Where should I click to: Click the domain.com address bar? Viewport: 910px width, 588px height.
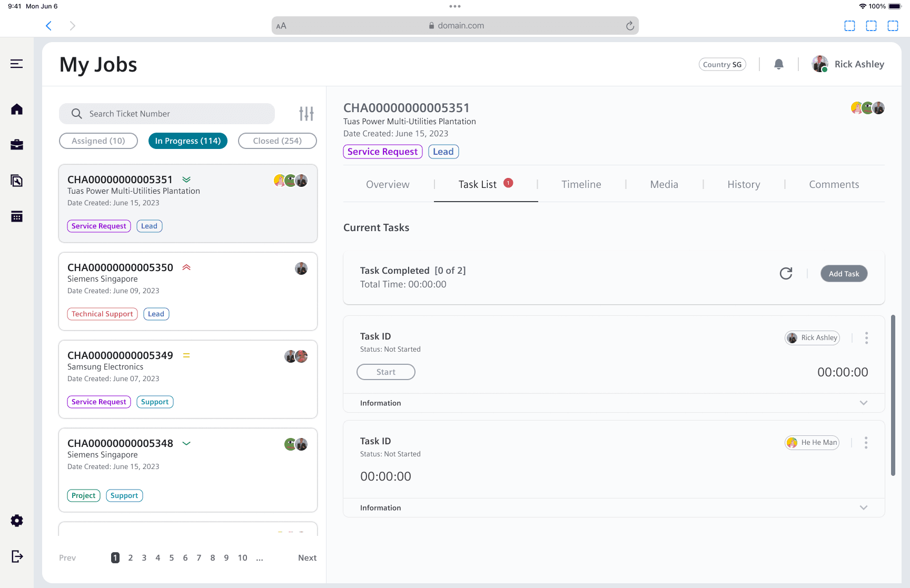pyautogui.click(x=456, y=26)
